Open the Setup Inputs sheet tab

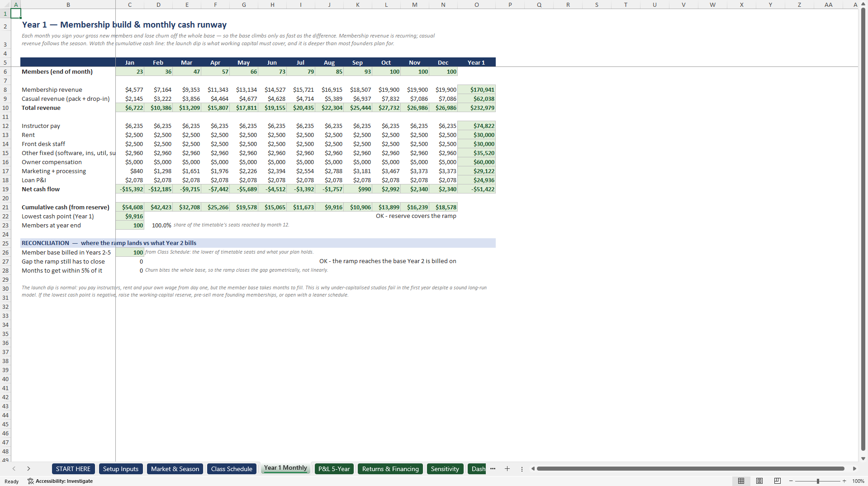pos(121,469)
